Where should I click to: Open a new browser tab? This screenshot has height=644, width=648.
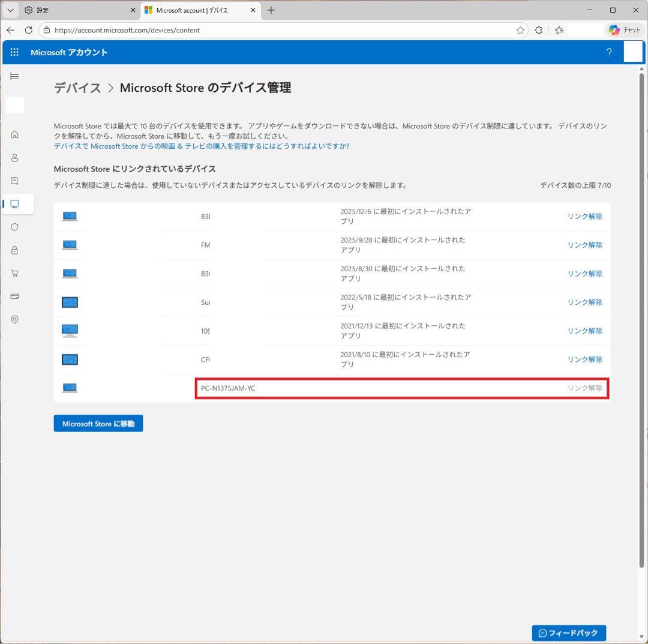pos(272,10)
